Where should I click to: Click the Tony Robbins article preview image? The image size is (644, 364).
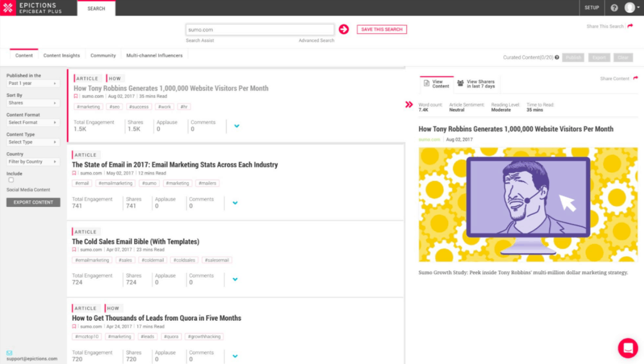pos(528,205)
